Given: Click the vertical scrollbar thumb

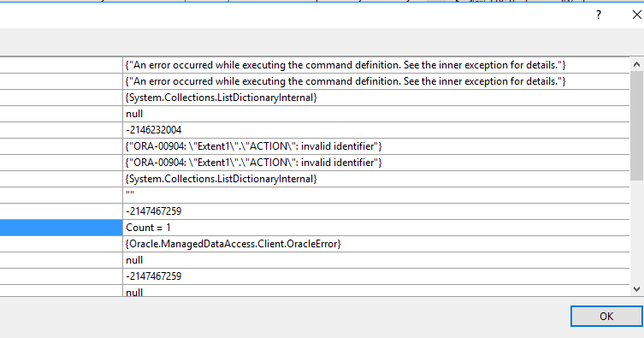Looking at the screenshot, I should pyautogui.click(x=636, y=125).
